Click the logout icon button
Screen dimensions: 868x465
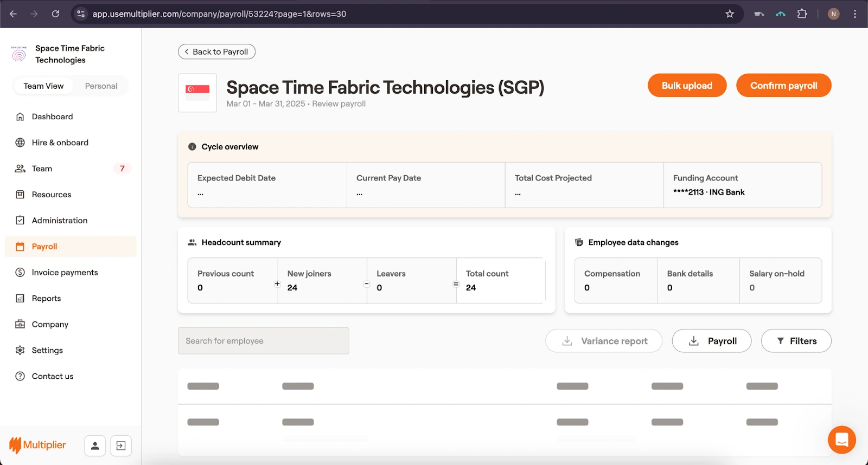[121, 445]
